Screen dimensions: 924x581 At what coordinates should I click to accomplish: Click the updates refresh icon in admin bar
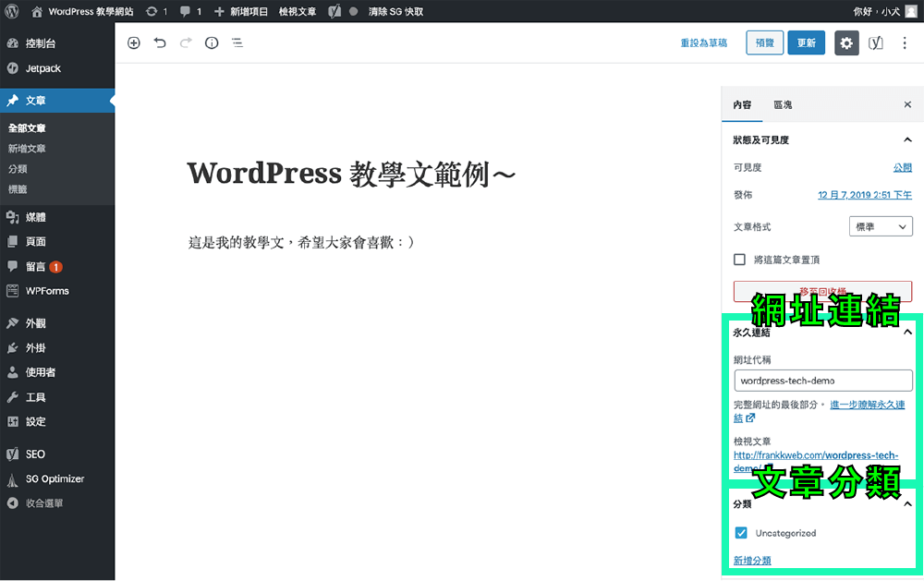152,11
